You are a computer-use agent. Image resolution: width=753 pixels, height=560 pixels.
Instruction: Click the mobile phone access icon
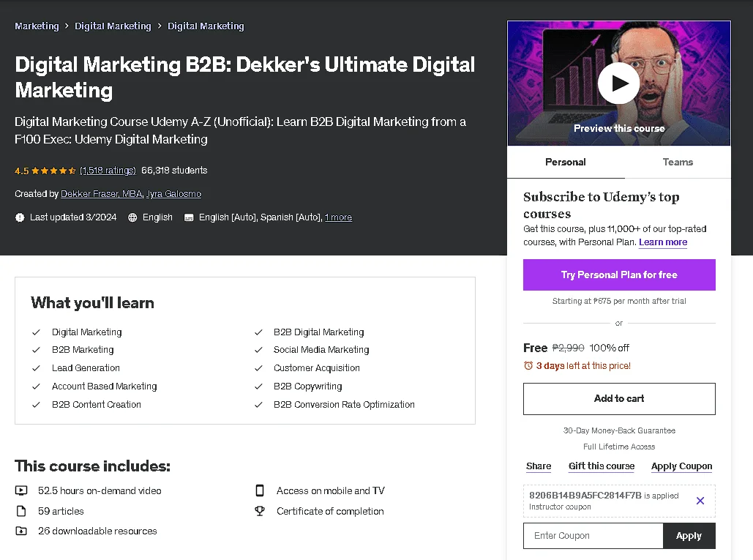point(260,490)
